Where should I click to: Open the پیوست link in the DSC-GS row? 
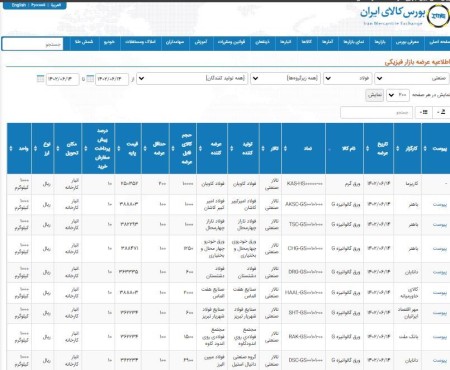[x=440, y=360]
